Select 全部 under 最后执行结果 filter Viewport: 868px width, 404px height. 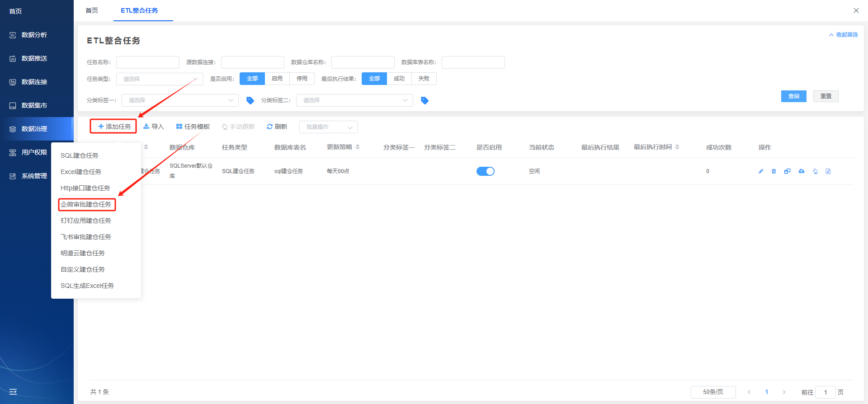point(374,79)
